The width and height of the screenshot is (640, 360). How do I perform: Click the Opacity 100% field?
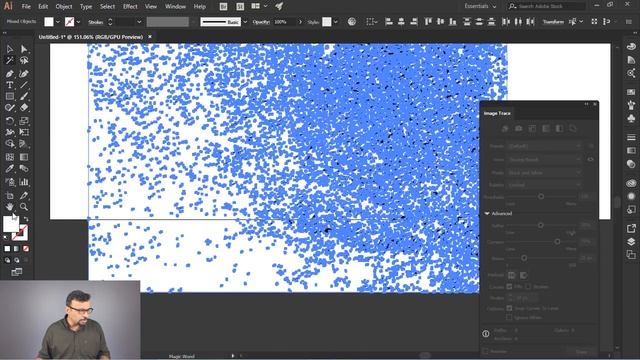284,22
